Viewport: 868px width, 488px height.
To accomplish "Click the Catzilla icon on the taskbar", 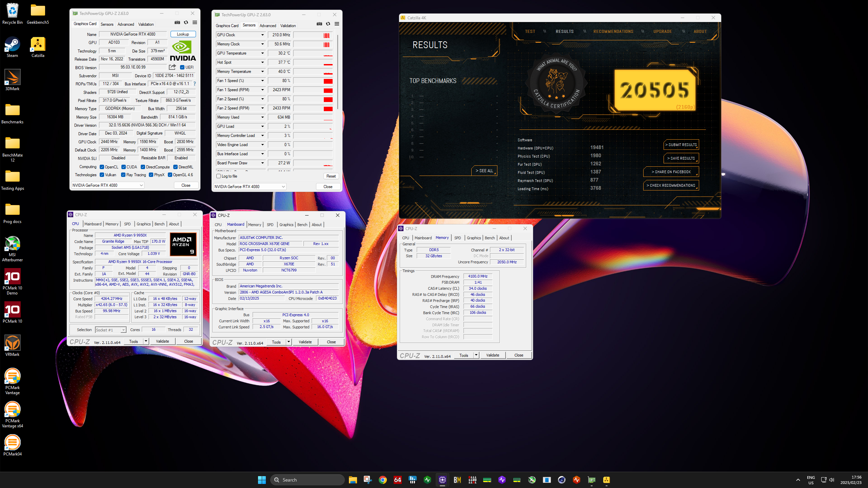I will [x=607, y=480].
